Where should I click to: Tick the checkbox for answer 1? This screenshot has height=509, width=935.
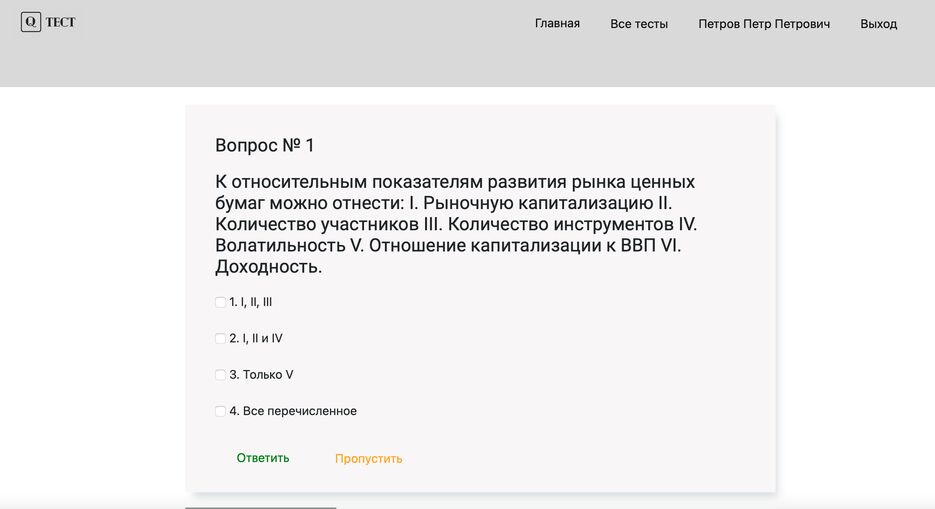tap(221, 302)
